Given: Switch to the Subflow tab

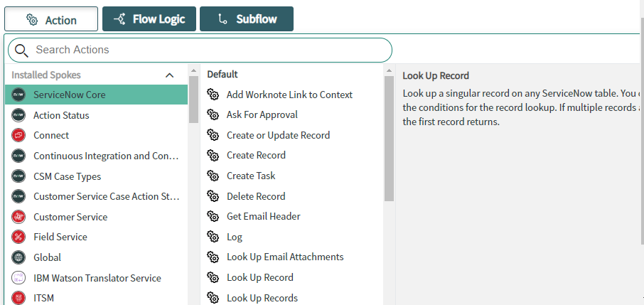Looking at the screenshot, I should tap(247, 19).
